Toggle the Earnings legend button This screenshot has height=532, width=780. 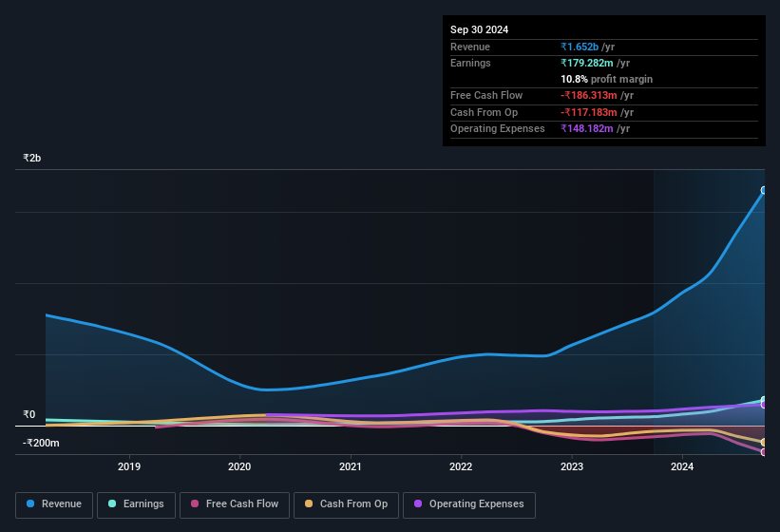tap(136, 504)
